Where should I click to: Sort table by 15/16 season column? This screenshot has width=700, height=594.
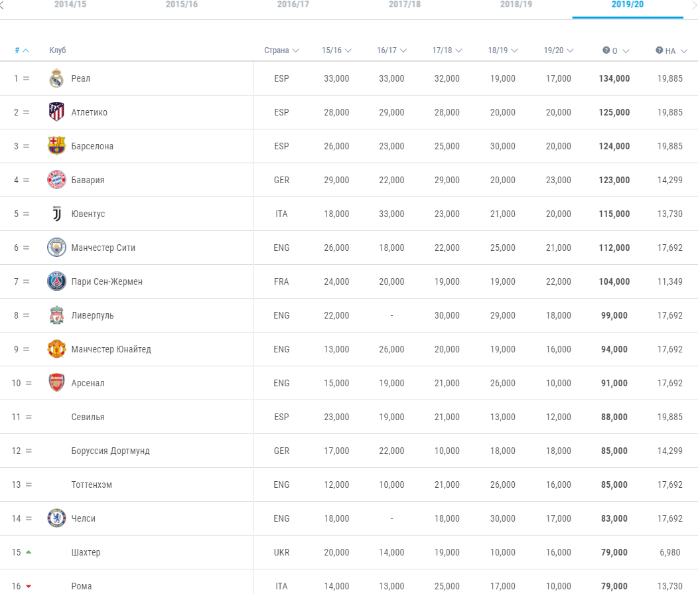click(336, 50)
